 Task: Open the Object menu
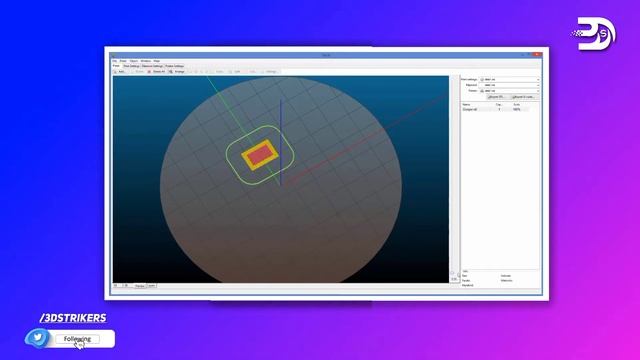click(134, 61)
